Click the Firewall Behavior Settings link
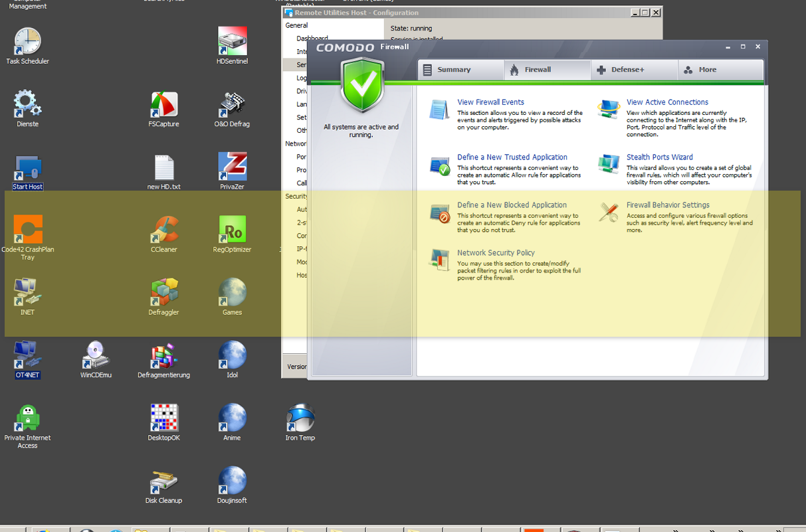This screenshot has width=806, height=532. click(x=668, y=205)
